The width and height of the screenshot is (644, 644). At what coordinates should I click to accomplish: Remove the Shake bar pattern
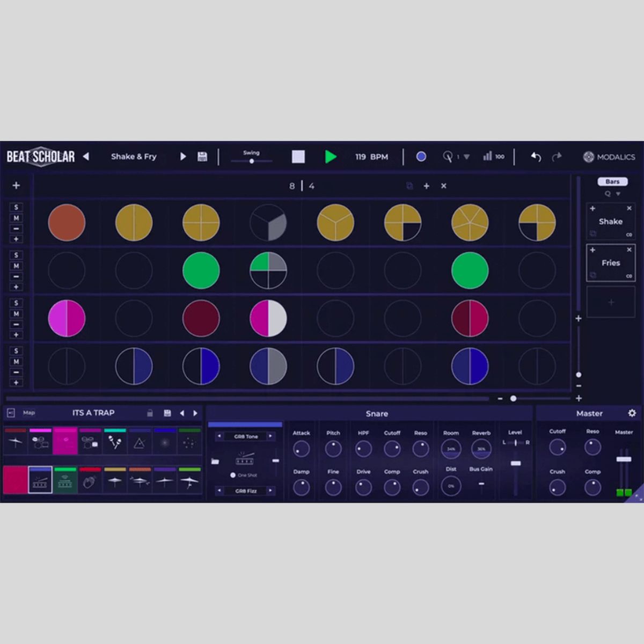pyautogui.click(x=629, y=208)
